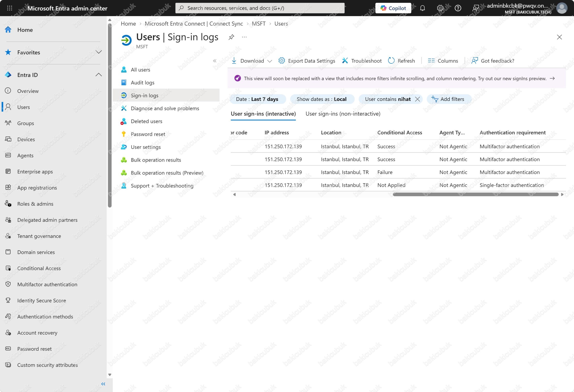
Task: Expand the Favorites section
Action: coord(99,52)
